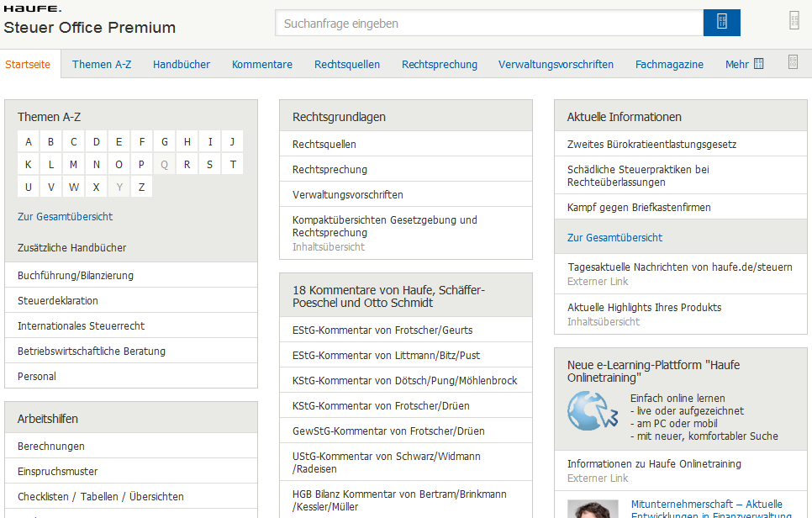Expand the Mehr navigation menu
Viewport: 812px width, 518px height.
coord(744,64)
